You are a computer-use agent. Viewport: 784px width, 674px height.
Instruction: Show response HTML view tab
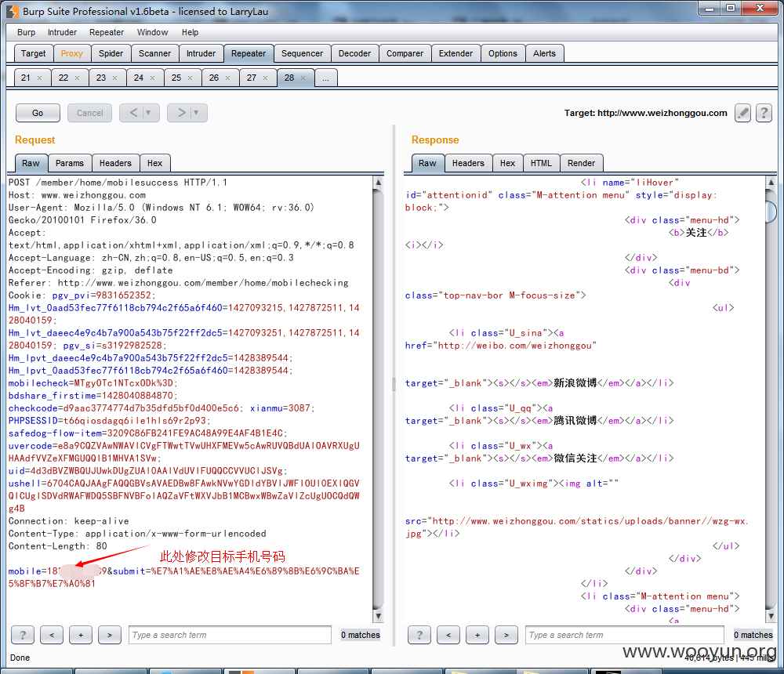tap(541, 164)
